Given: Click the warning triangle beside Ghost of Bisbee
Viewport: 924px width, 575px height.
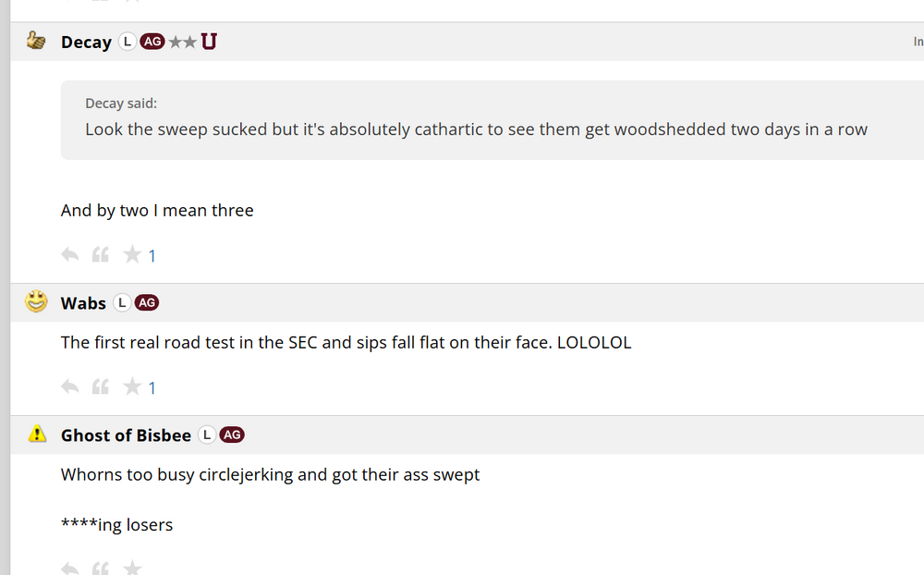Looking at the screenshot, I should [x=37, y=434].
